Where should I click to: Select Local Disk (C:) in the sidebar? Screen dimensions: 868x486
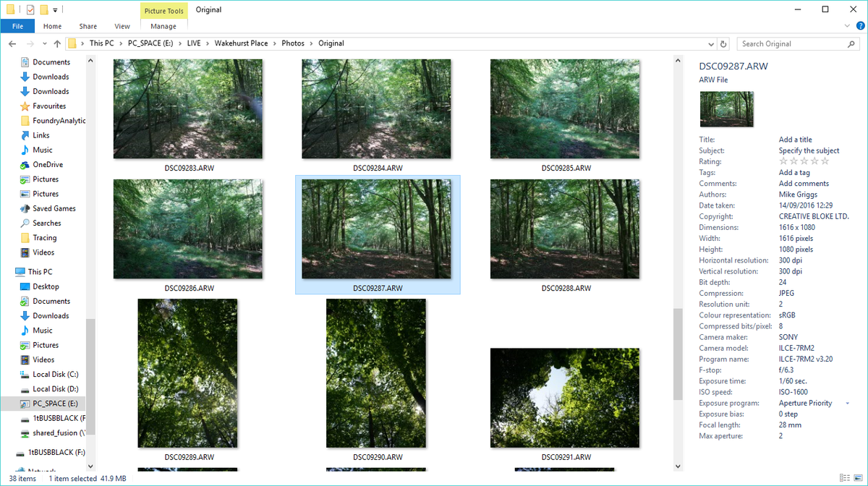click(56, 374)
